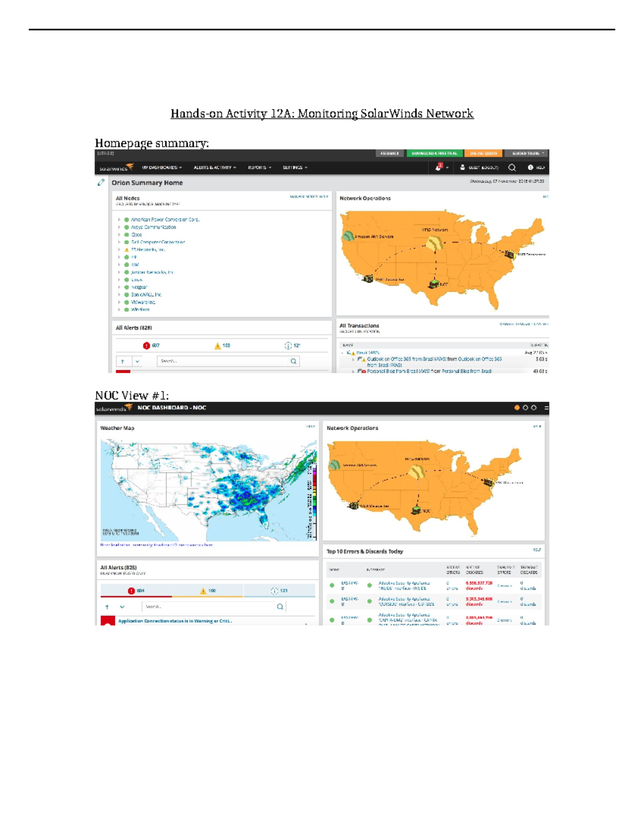The height and width of the screenshot is (834, 644).
Task: Toggle alert sort direction with the up arrow
Action: click(x=122, y=361)
